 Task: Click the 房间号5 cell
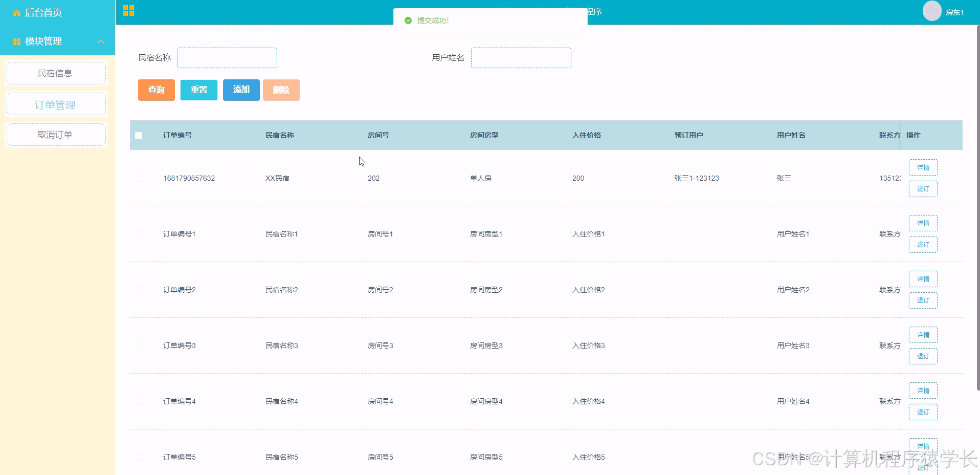(381, 457)
